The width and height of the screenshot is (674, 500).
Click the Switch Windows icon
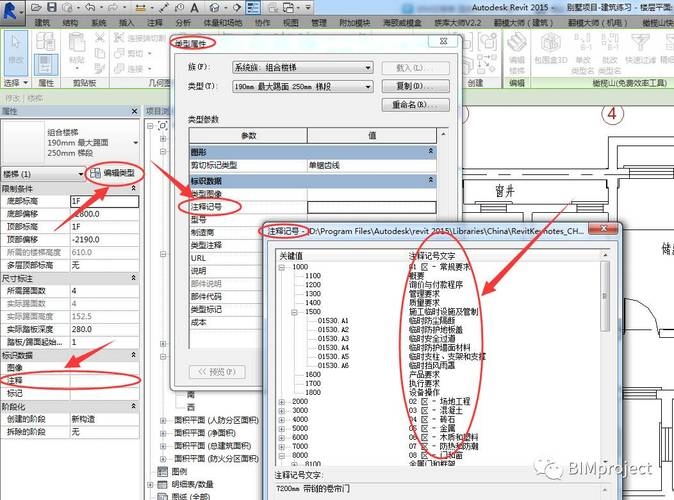[x=289, y=8]
